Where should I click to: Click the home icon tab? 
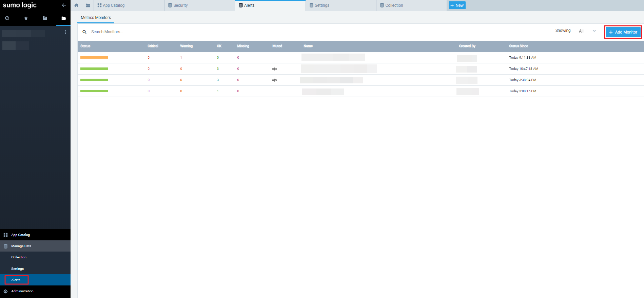[76, 5]
